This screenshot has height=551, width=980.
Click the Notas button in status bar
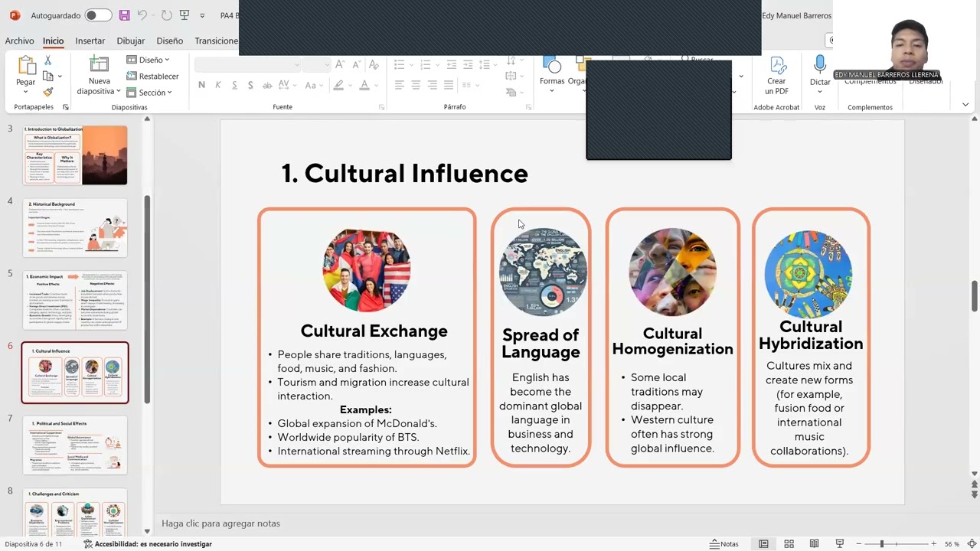(x=724, y=544)
